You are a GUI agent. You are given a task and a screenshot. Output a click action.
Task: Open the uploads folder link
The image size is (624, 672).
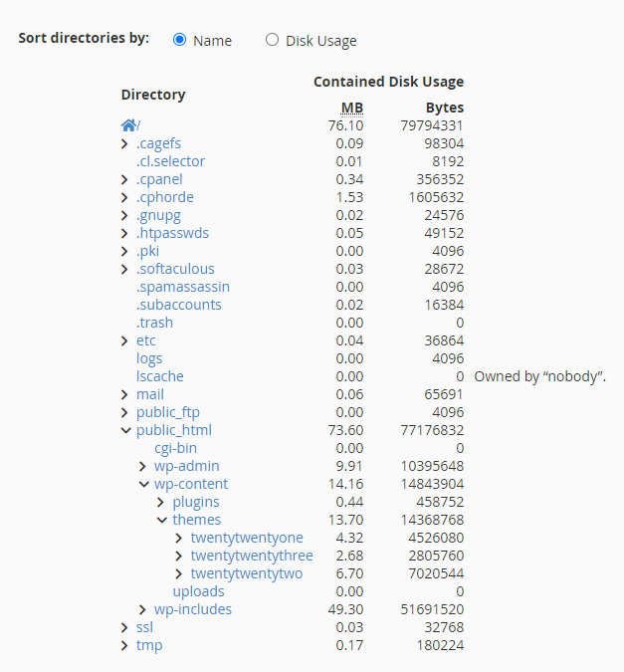[198, 591]
